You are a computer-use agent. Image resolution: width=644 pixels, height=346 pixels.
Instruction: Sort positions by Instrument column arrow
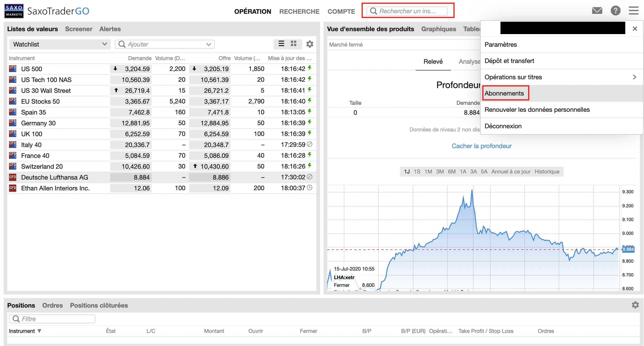point(39,331)
